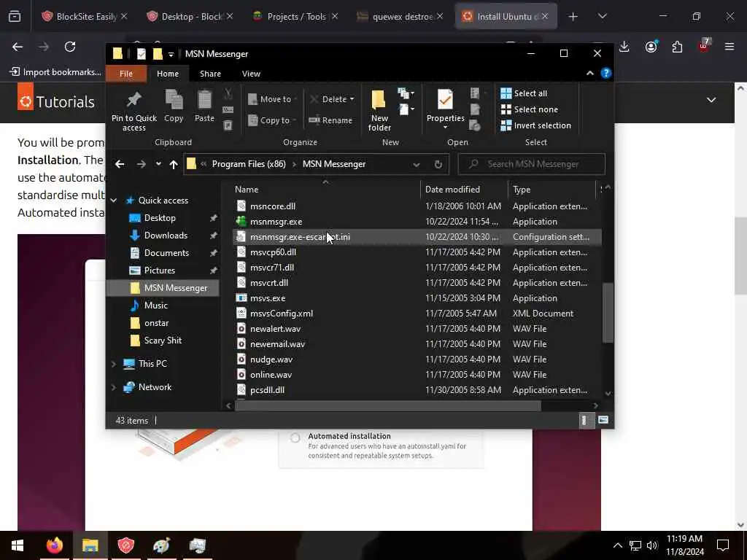Image resolution: width=747 pixels, height=560 pixels.
Task: Open Downloads in Quick access
Action: tap(166, 236)
